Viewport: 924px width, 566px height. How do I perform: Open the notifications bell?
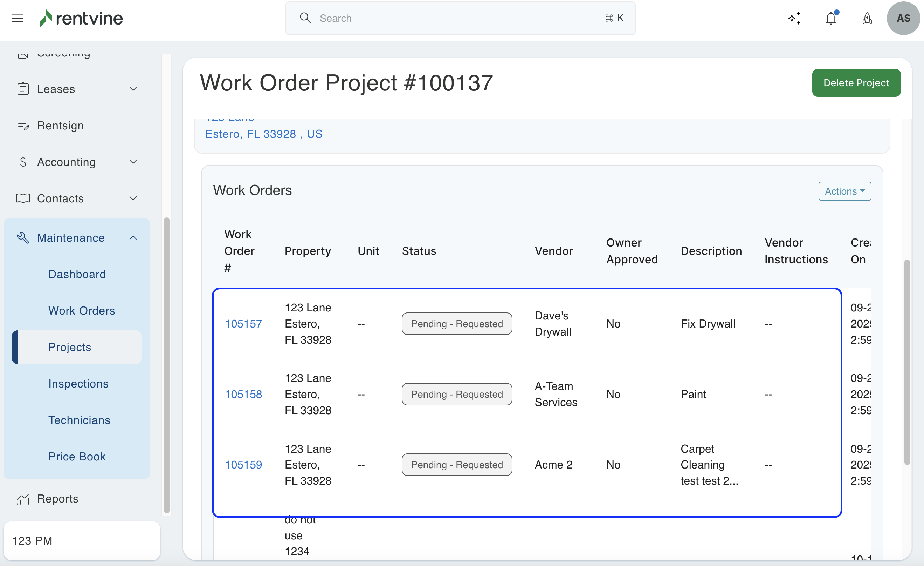tap(830, 18)
